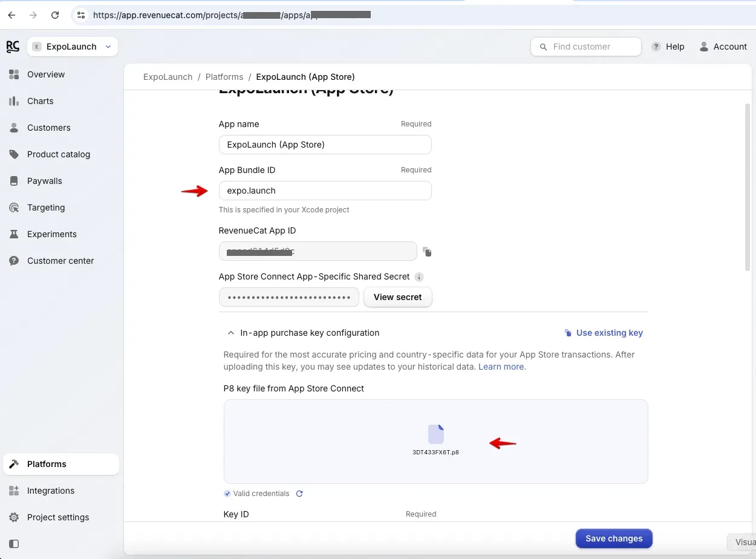Copy the RevenueCat App ID
This screenshot has width=756, height=559.
[427, 252]
